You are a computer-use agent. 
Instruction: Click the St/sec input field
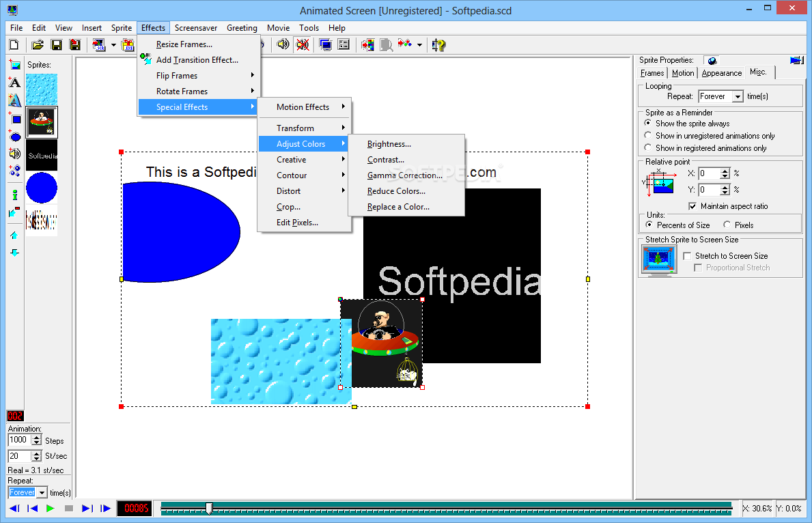pyautogui.click(x=20, y=455)
